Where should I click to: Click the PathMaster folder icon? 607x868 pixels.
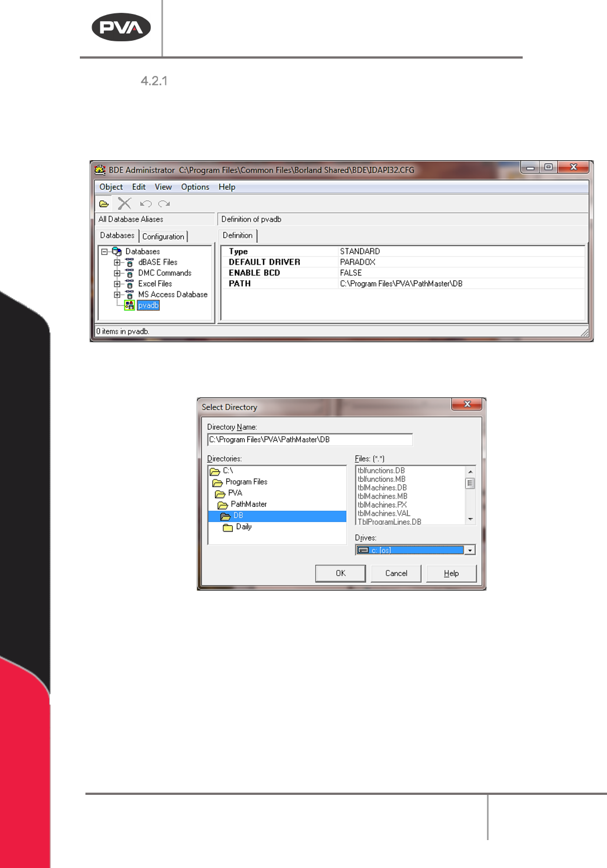[223, 505]
